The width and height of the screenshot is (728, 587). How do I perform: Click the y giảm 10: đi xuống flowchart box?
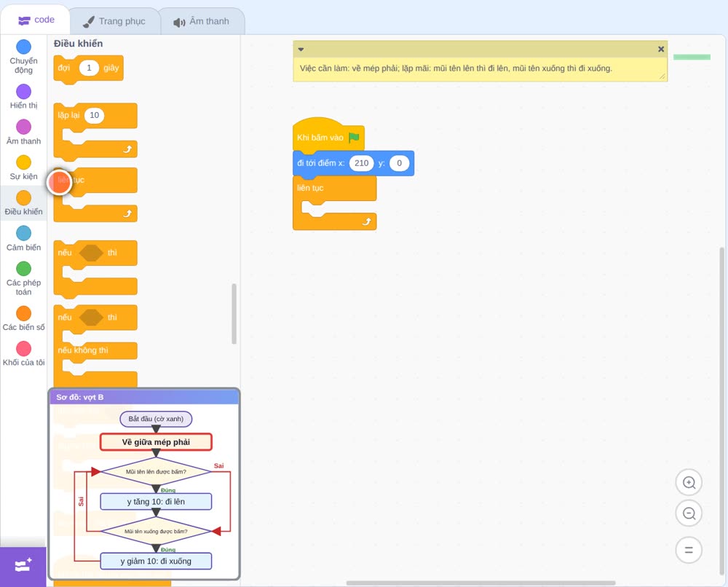156,561
